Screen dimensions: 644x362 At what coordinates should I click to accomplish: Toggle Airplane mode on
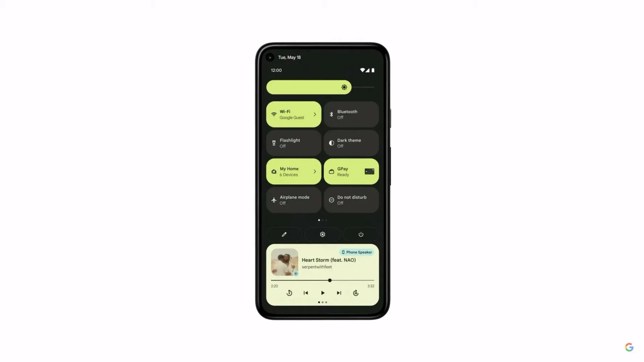coord(293,200)
